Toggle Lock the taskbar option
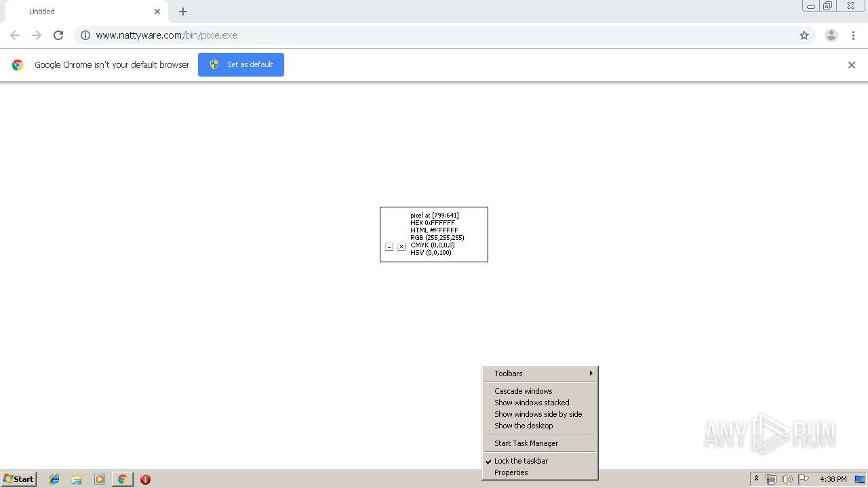This screenshot has height=488, width=868. (540, 461)
